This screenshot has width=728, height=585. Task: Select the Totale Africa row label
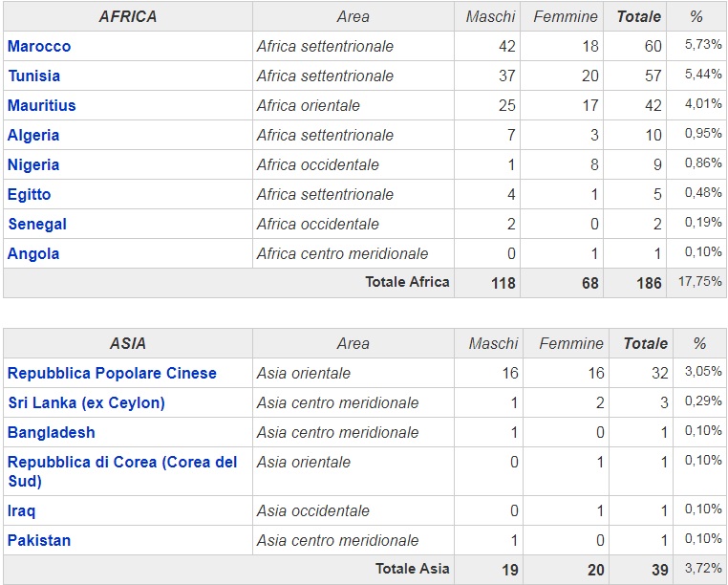(x=407, y=282)
